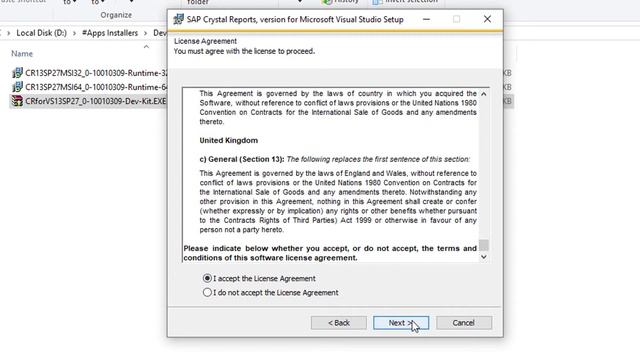Click the license text scroll up arrow

[x=484, y=94]
